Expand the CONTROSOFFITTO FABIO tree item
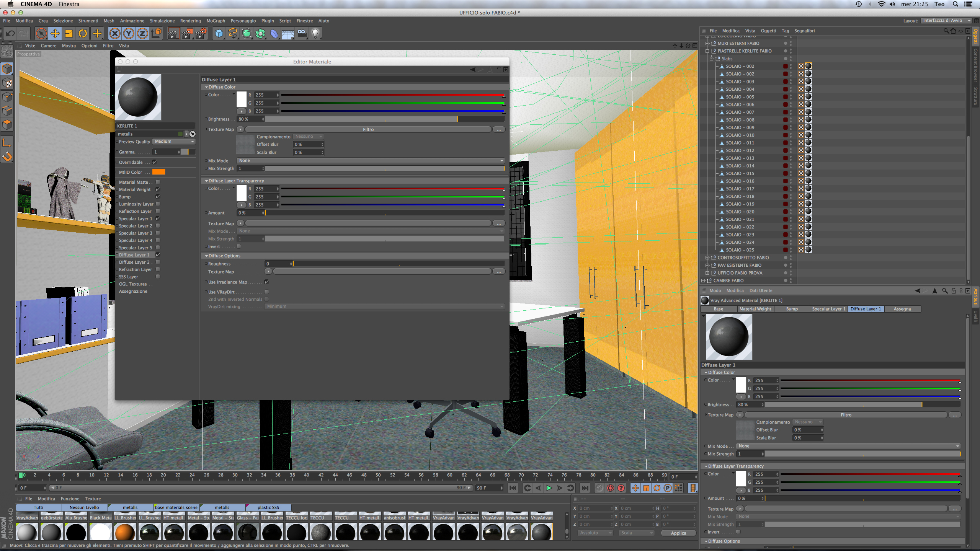The height and width of the screenshot is (551, 980). click(x=707, y=258)
